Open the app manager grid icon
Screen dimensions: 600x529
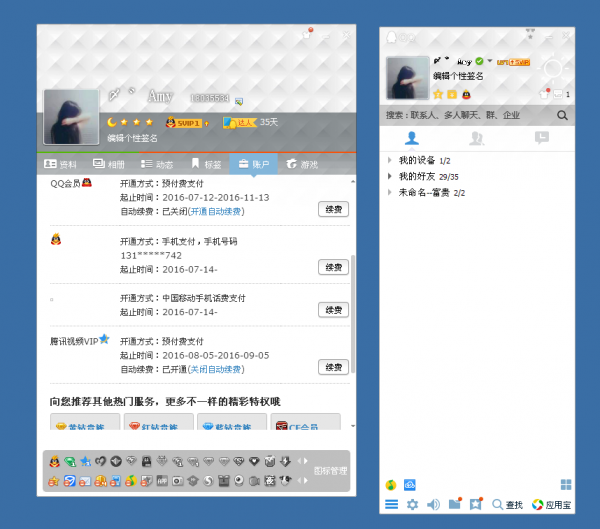566,485
